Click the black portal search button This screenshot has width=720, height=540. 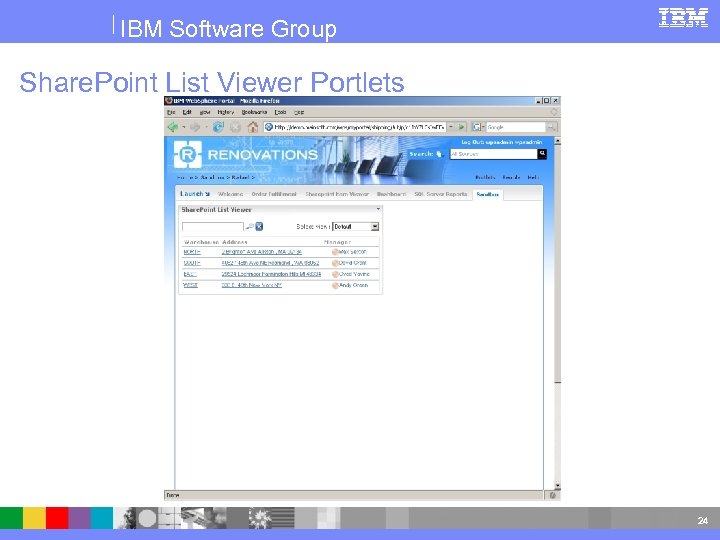(x=542, y=154)
